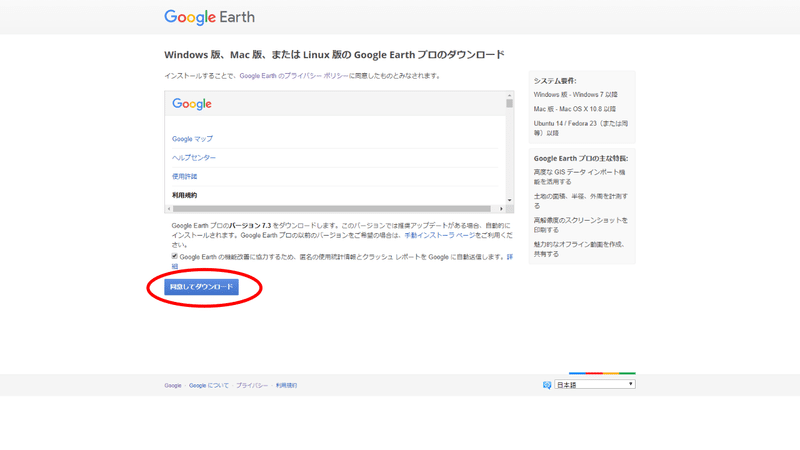Click the language globe icon in the footer
This screenshot has height=450, width=800.
click(547, 385)
